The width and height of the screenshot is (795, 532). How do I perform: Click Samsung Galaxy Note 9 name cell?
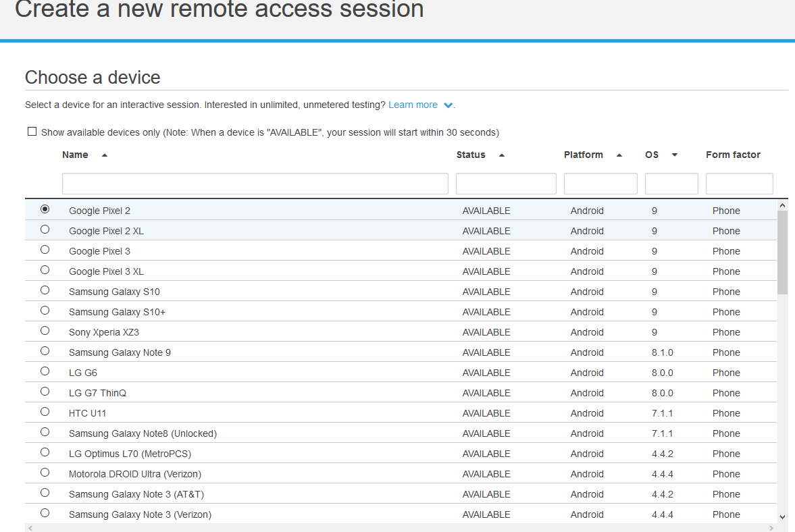(120, 352)
